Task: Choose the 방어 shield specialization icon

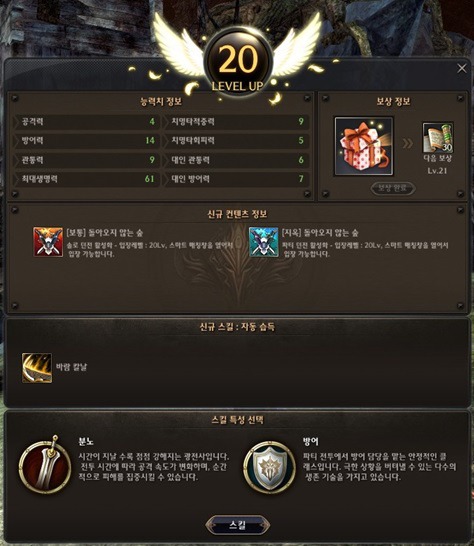Action: click(269, 467)
